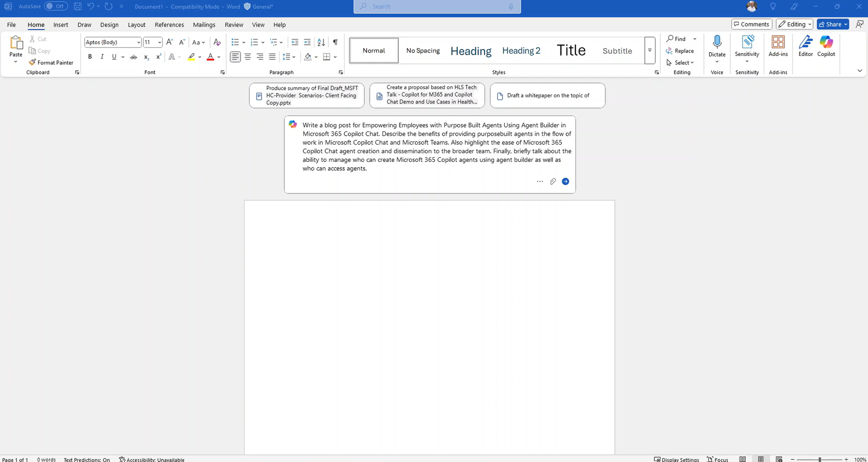The width and height of the screenshot is (868, 462).
Task: Click the user account profile picture
Action: click(752, 7)
